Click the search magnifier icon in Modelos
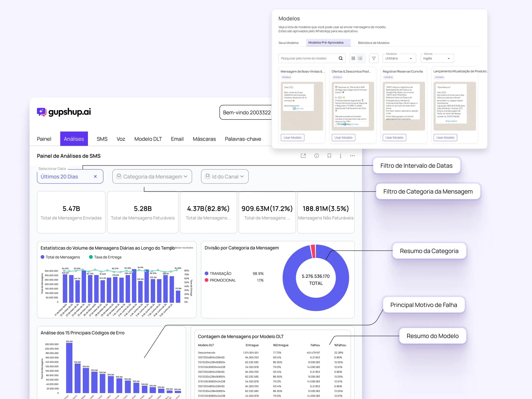Image resolution: width=532 pixels, height=399 pixels. [341, 58]
